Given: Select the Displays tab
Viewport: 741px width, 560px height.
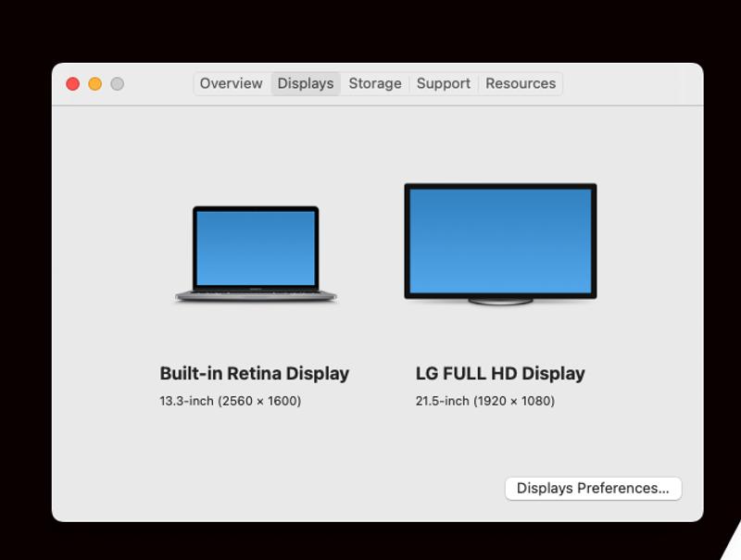Looking at the screenshot, I should 305,83.
